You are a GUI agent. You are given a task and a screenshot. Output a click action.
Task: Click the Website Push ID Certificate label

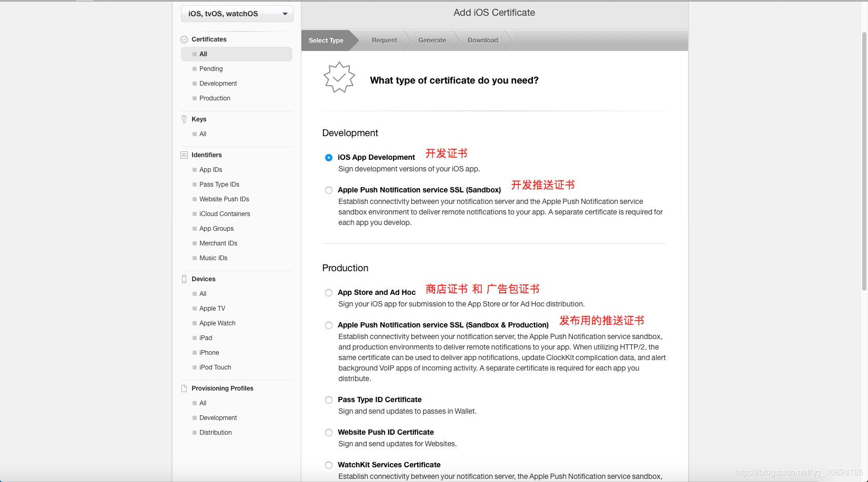click(386, 432)
